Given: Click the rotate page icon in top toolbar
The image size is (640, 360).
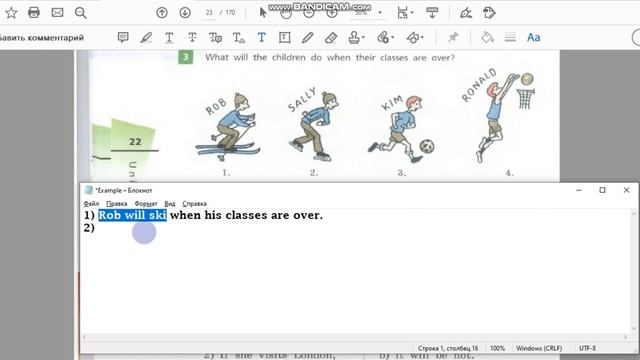Looking at the screenshot, I should tap(489, 13).
